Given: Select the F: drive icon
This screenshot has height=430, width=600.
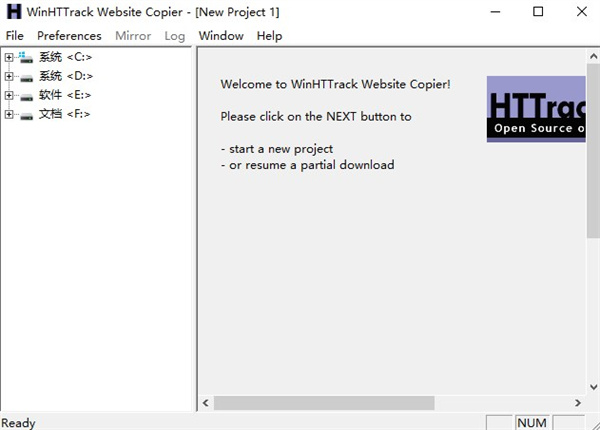Looking at the screenshot, I should [26, 116].
